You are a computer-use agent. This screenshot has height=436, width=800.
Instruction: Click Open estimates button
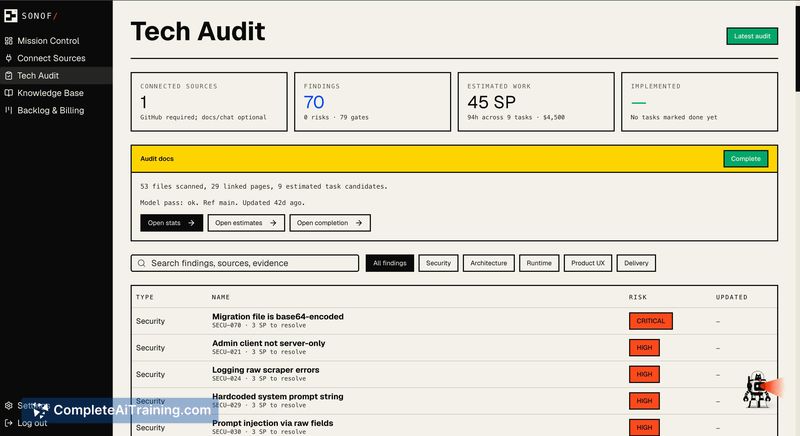(246, 223)
